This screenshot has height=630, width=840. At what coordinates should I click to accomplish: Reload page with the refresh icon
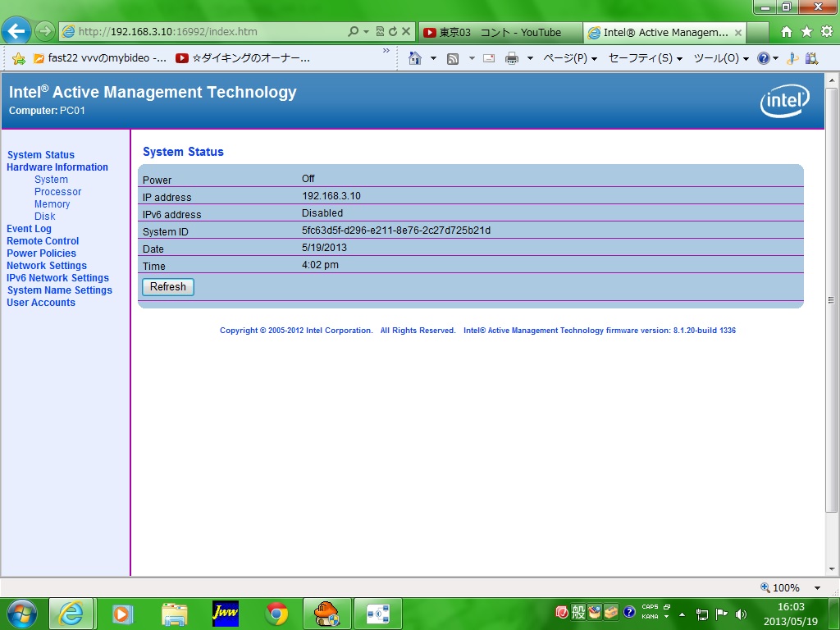393,32
